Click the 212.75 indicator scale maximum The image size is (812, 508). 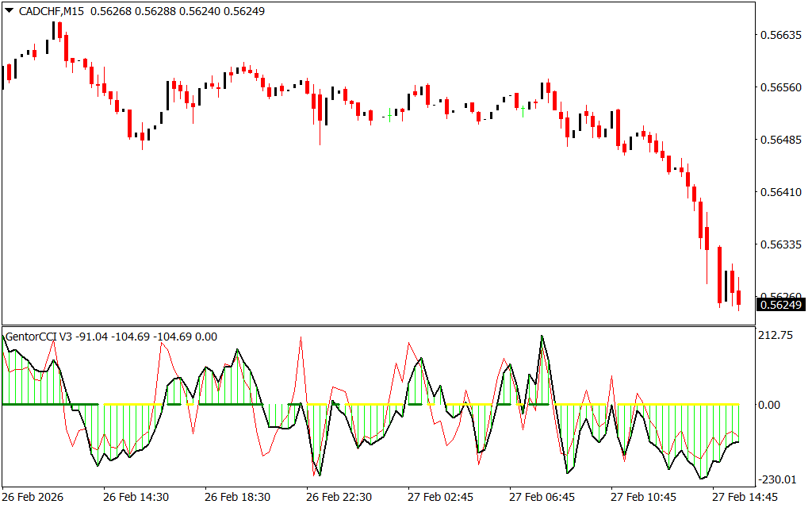tap(776, 336)
